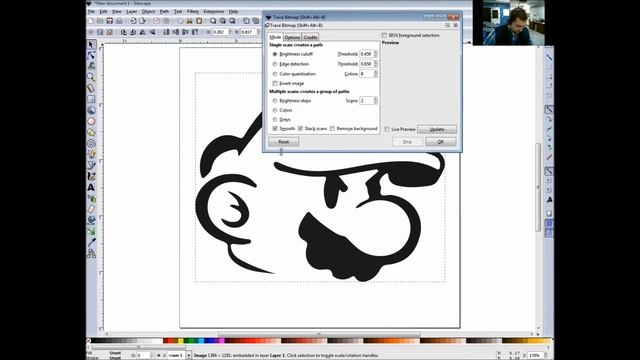Adjust the Colors count spinner arrows

coord(376,74)
